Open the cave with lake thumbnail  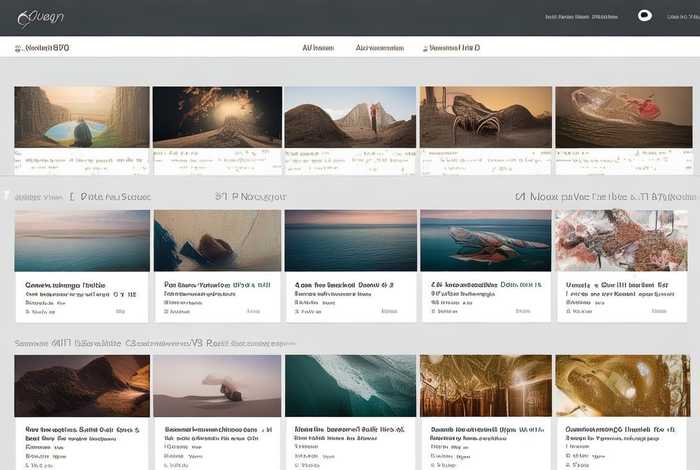81,117
